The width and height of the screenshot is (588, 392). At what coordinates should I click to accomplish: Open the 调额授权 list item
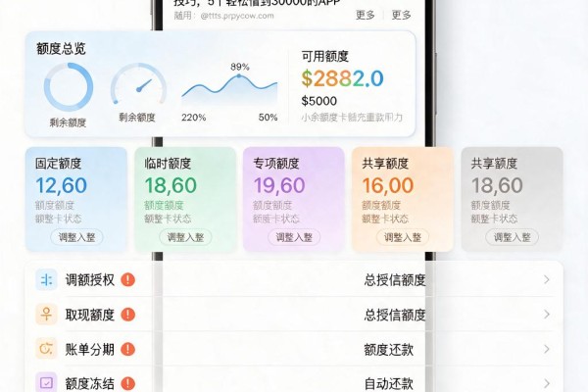294,280
